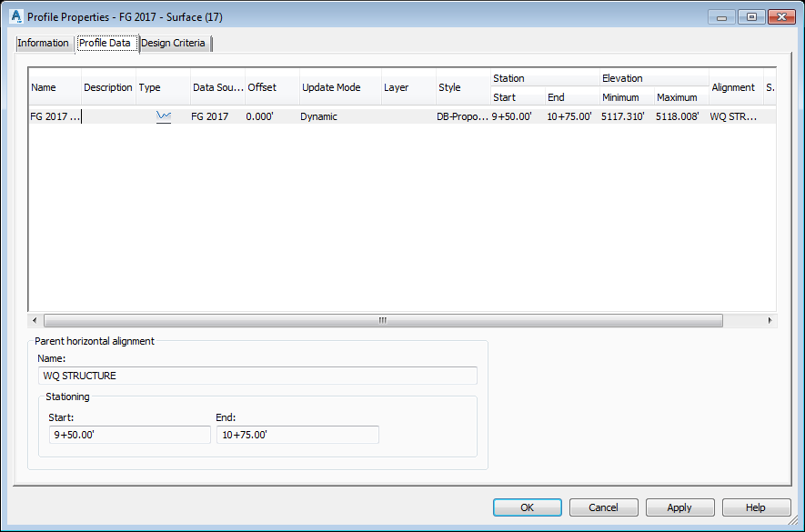Click the profile type icon for FG 2017
The image size is (805, 532).
coord(164,116)
